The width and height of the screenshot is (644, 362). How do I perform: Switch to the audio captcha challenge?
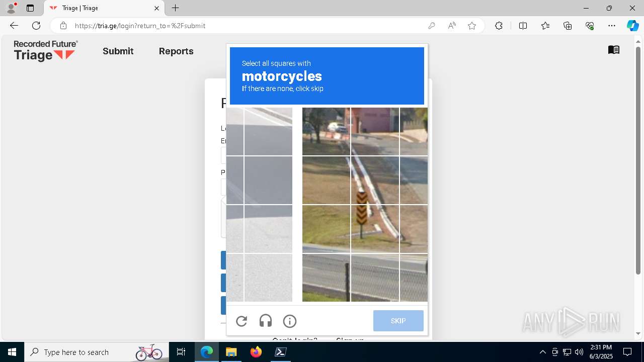[266, 321]
